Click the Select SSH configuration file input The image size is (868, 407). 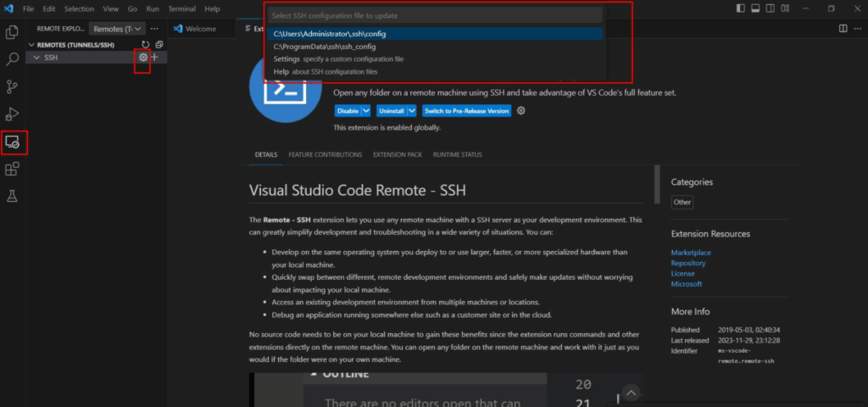coord(435,15)
